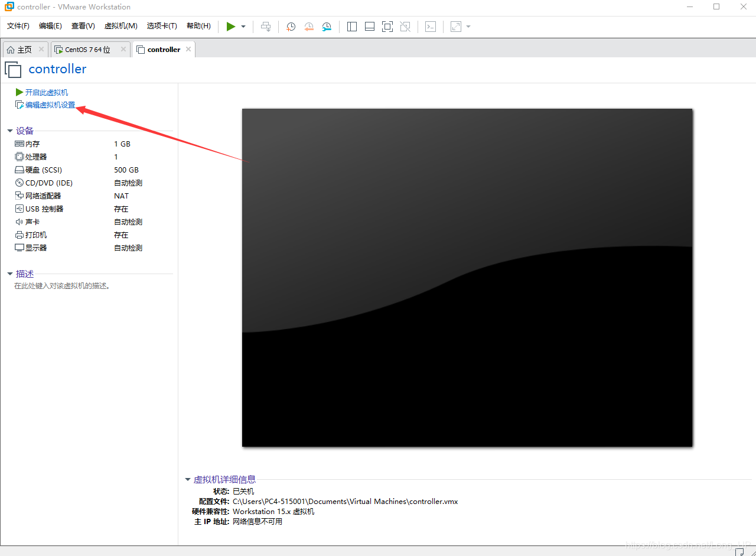This screenshot has height=556, width=756.
Task: Close the CentOS 7 64 位 tab
Action: 123,49
